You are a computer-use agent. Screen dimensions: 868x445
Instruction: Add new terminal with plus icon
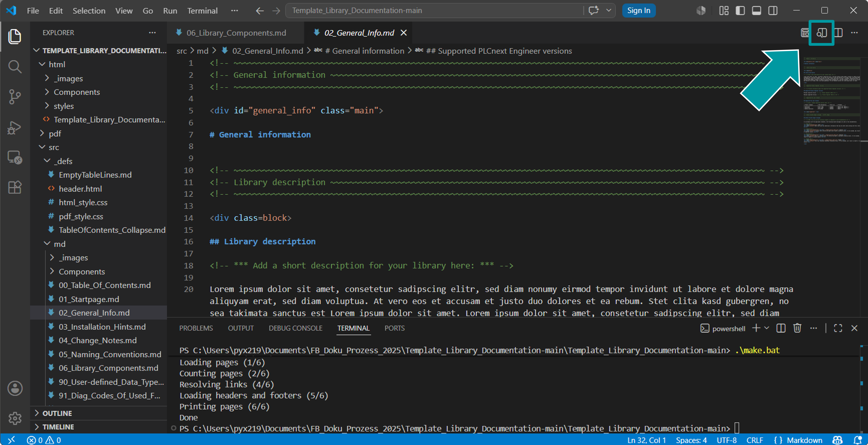(x=756, y=328)
